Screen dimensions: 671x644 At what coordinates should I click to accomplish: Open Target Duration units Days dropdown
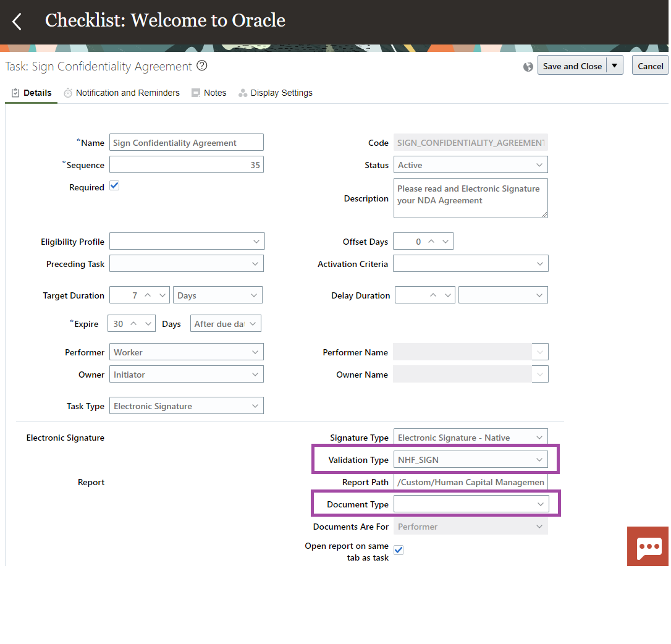pyautogui.click(x=218, y=295)
